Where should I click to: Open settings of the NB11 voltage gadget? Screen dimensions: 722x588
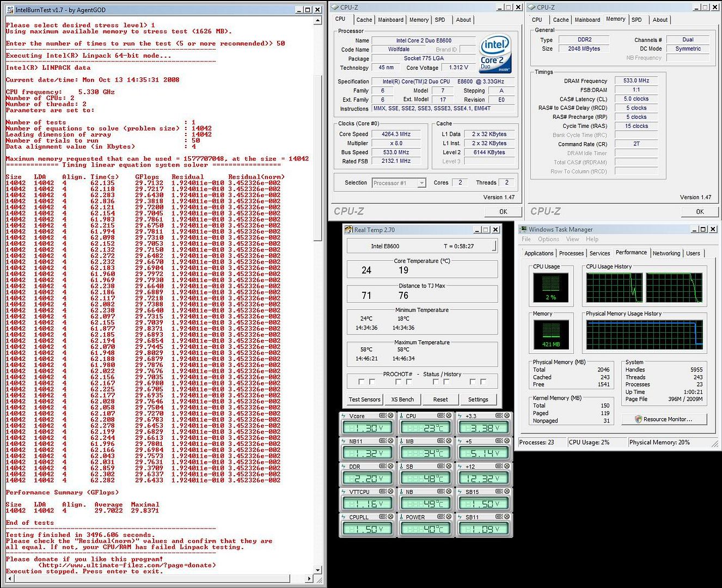[x=383, y=441]
